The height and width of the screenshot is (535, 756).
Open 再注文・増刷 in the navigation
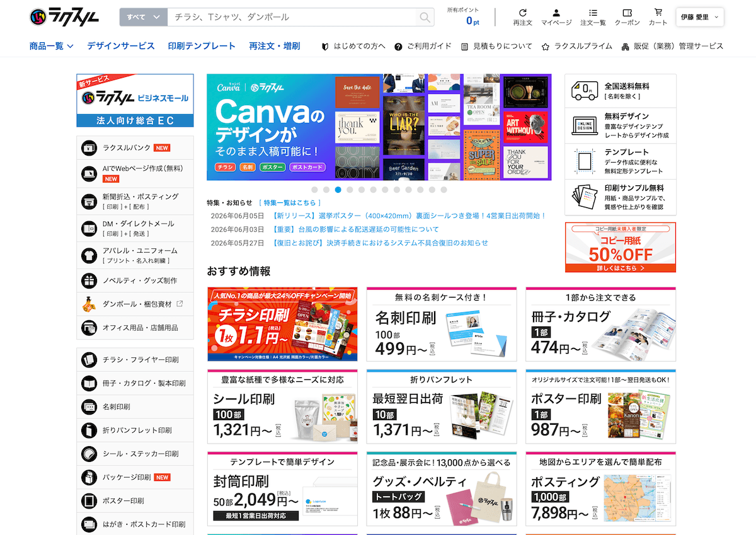click(x=275, y=46)
